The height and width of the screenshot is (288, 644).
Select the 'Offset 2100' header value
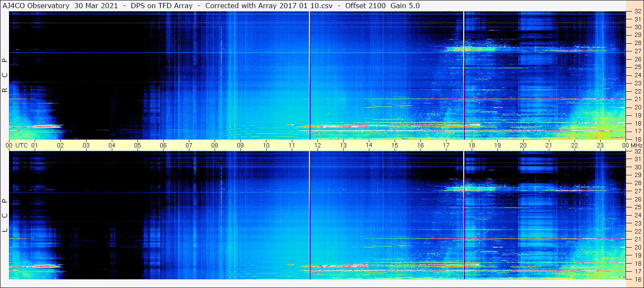pyautogui.click(x=365, y=6)
